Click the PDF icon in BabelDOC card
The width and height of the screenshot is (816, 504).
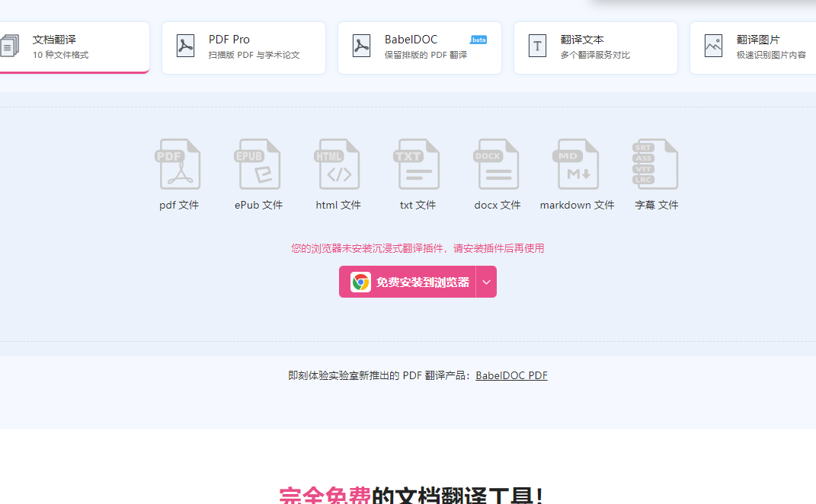tap(361, 46)
